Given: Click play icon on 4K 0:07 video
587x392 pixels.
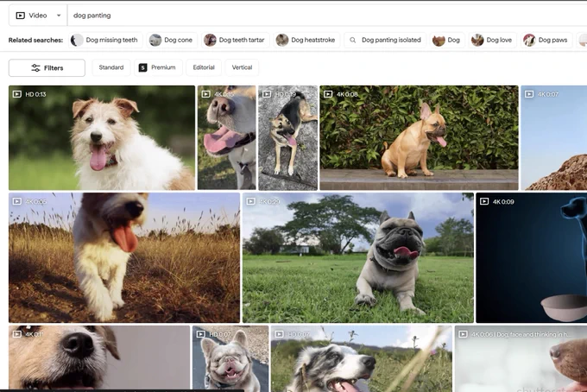Looking at the screenshot, I should [529, 94].
